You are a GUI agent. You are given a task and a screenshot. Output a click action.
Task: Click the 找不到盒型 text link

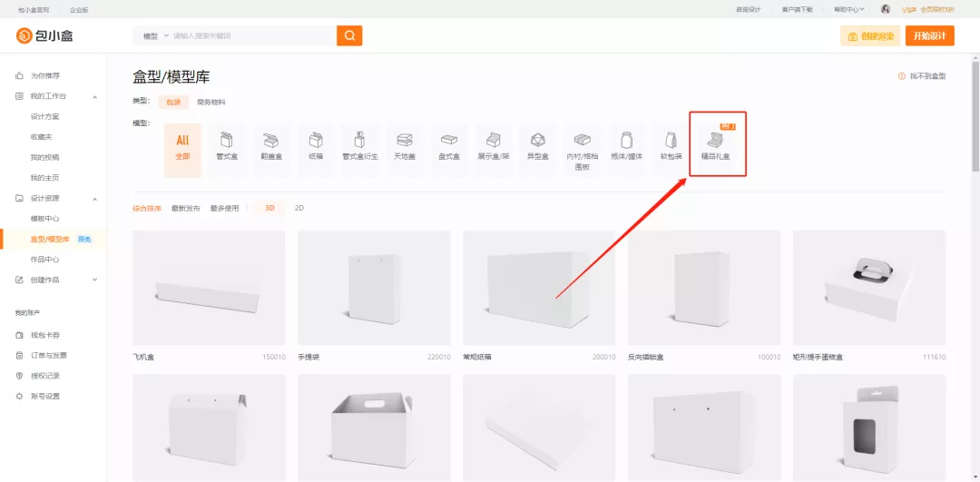(927, 75)
